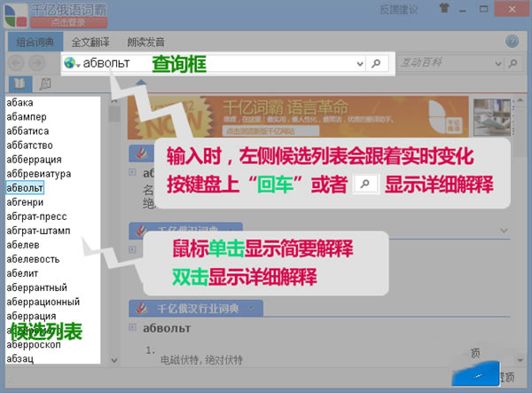Select the book dictionary view icon
This screenshot has height=393, width=532.
[x=20, y=83]
